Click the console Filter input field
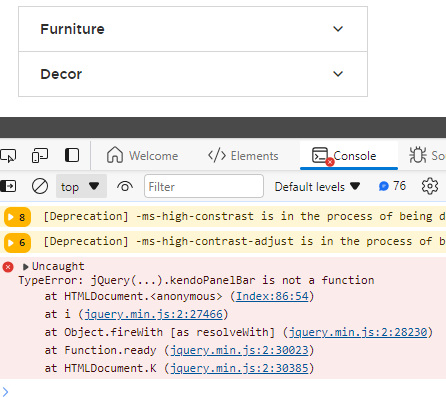Viewport: 446px width, 397px height. pos(204,186)
